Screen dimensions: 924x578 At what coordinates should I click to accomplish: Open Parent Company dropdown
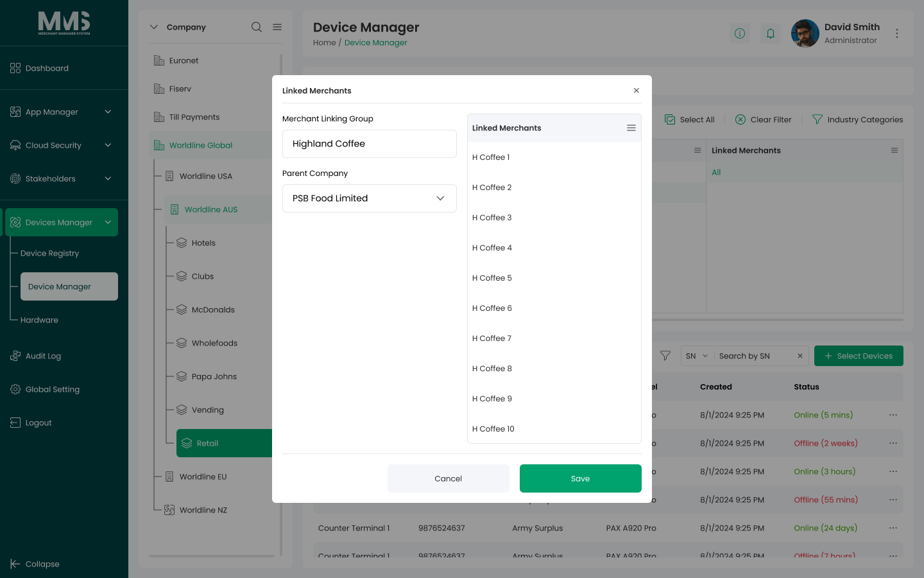(370, 198)
